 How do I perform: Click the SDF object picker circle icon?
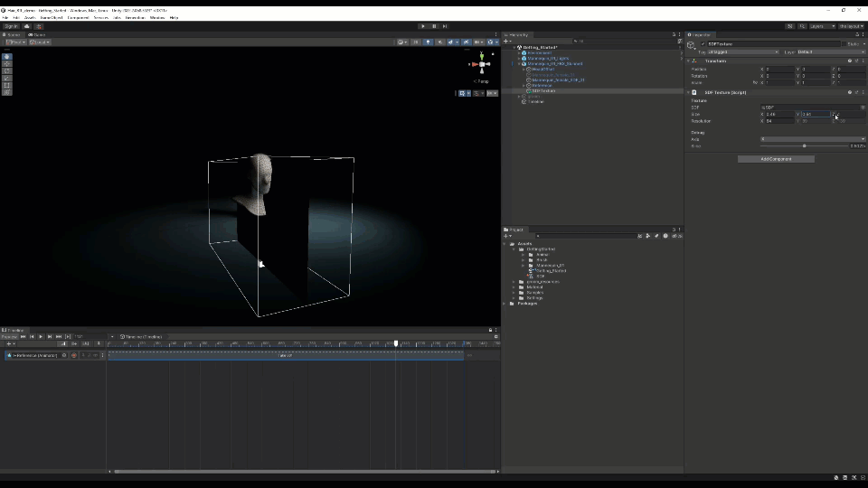pos(863,108)
